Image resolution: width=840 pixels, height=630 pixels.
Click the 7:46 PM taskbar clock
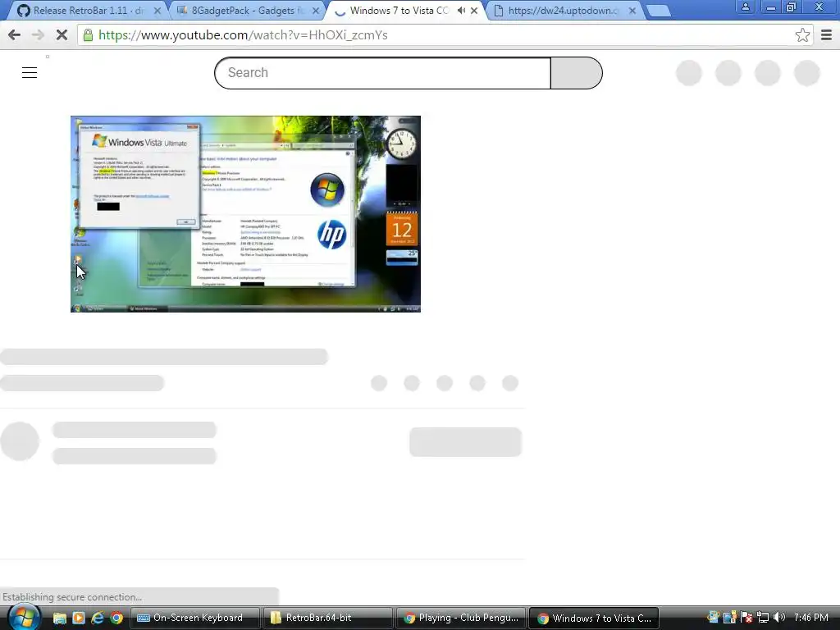coord(810,618)
